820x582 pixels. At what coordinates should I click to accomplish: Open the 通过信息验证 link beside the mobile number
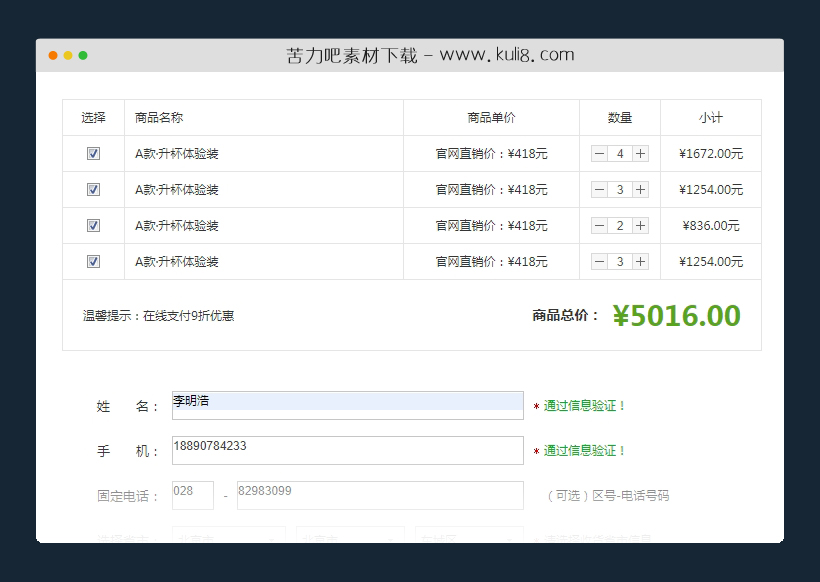tap(583, 451)
